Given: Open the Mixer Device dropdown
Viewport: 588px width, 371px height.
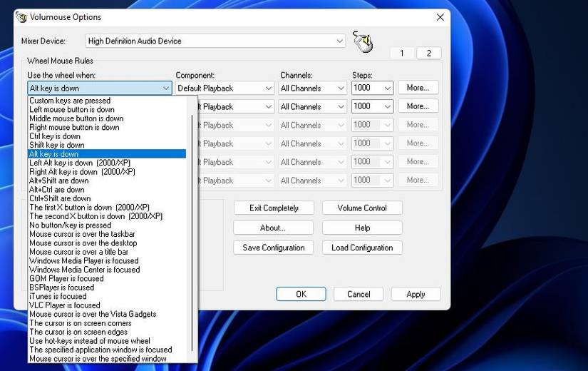Looking at the screenshot, I should pos(215,41).
